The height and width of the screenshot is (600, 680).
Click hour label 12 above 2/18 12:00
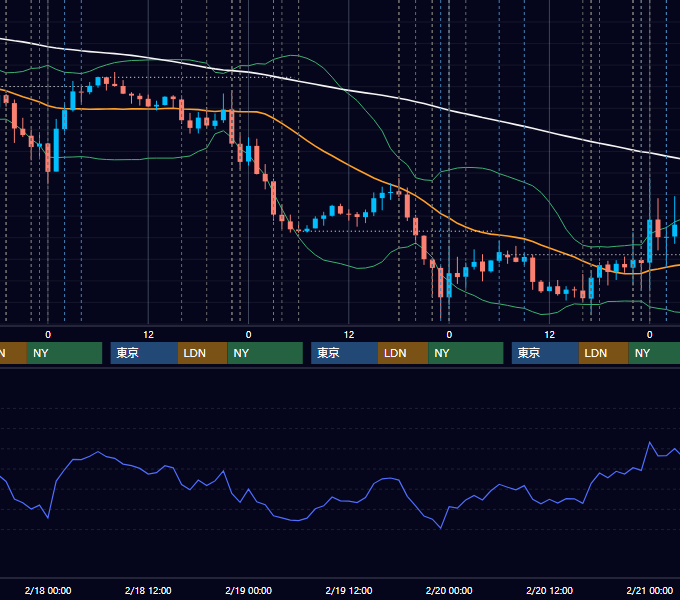148,335
